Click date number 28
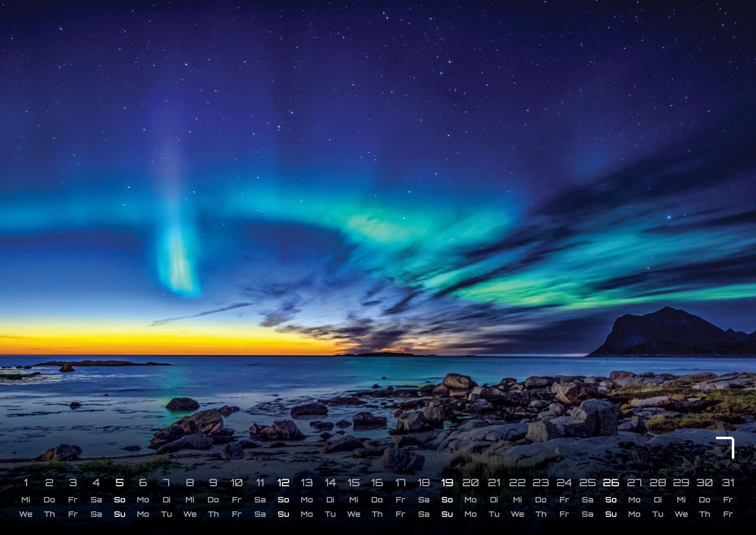 [x=658, y=483]
